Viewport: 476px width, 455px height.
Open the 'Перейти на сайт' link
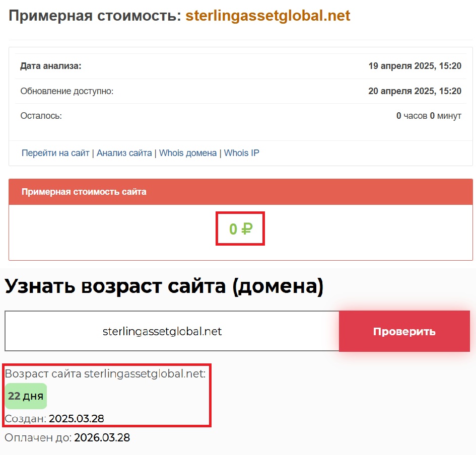55,153
